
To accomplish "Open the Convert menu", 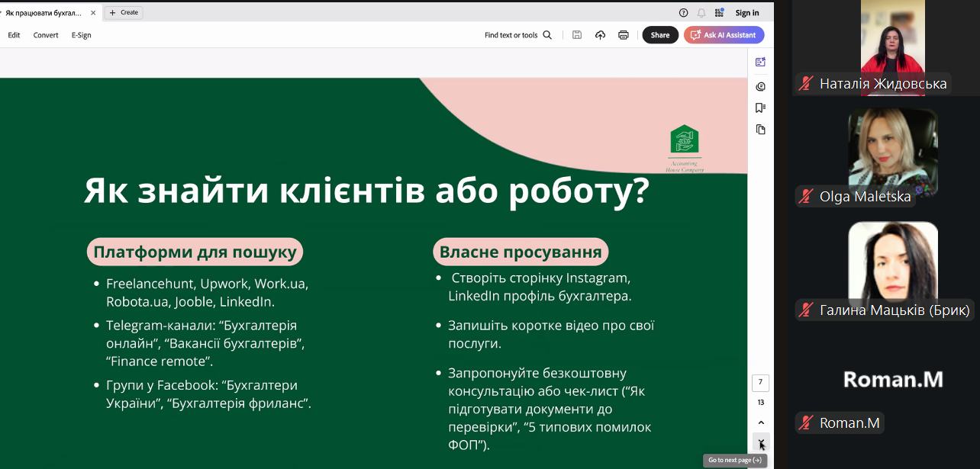I will [46, 35].
